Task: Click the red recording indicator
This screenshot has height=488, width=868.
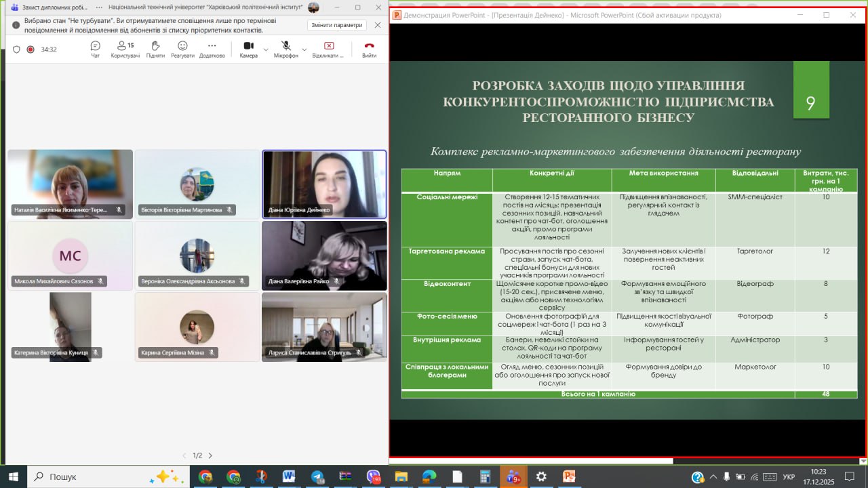Action: coord(31,49)
